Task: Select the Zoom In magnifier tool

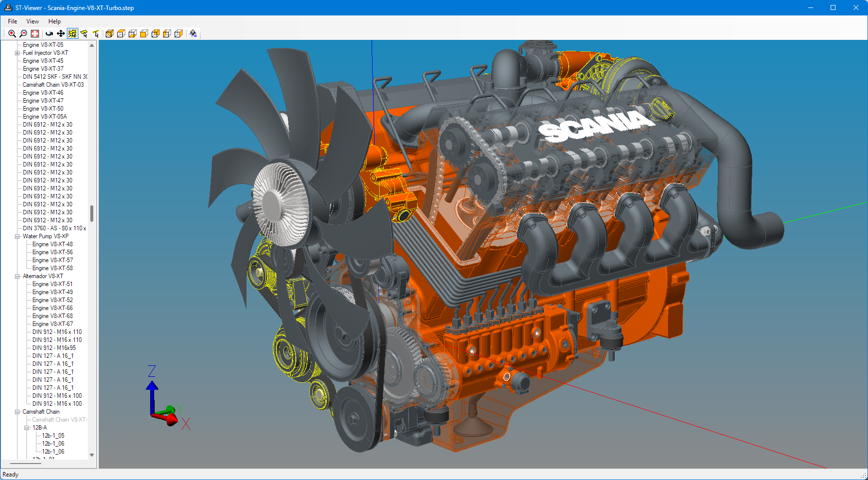Action: pyautogui.click(x=12, y=33)
